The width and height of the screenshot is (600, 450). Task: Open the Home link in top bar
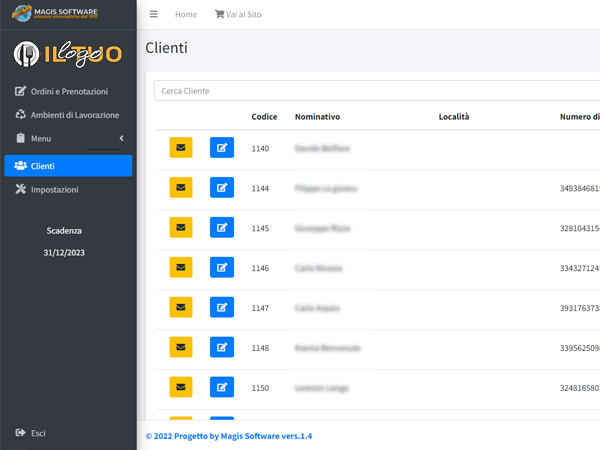(186, 15)
